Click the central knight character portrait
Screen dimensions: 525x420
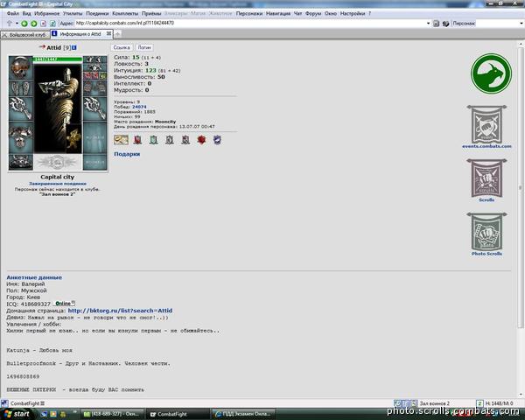[58, 108]
